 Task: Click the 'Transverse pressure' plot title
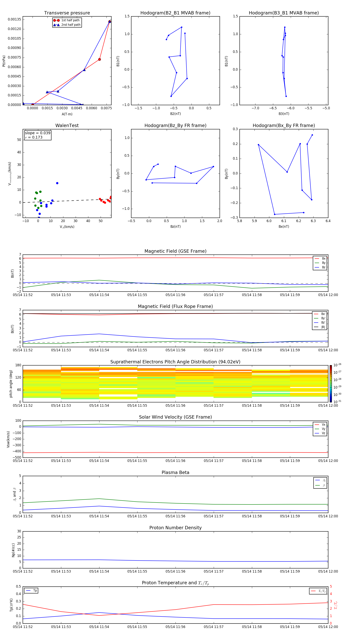click(x=67, y=13)
